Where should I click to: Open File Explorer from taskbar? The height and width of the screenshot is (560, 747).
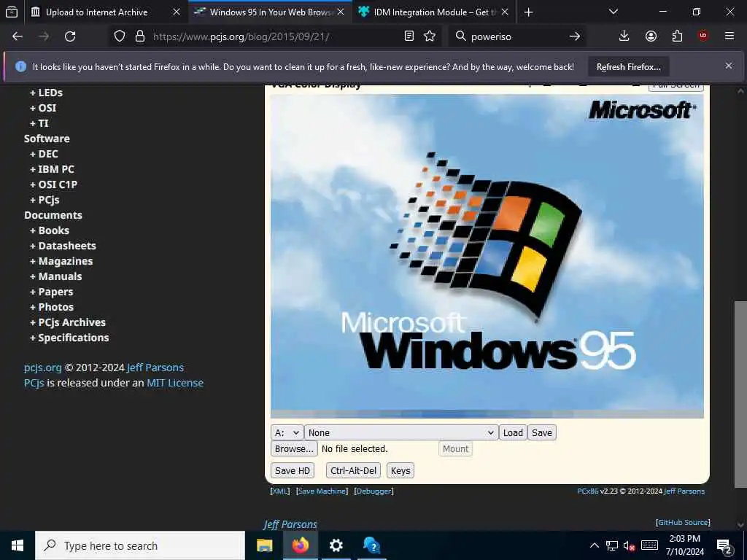pos(264,545)
